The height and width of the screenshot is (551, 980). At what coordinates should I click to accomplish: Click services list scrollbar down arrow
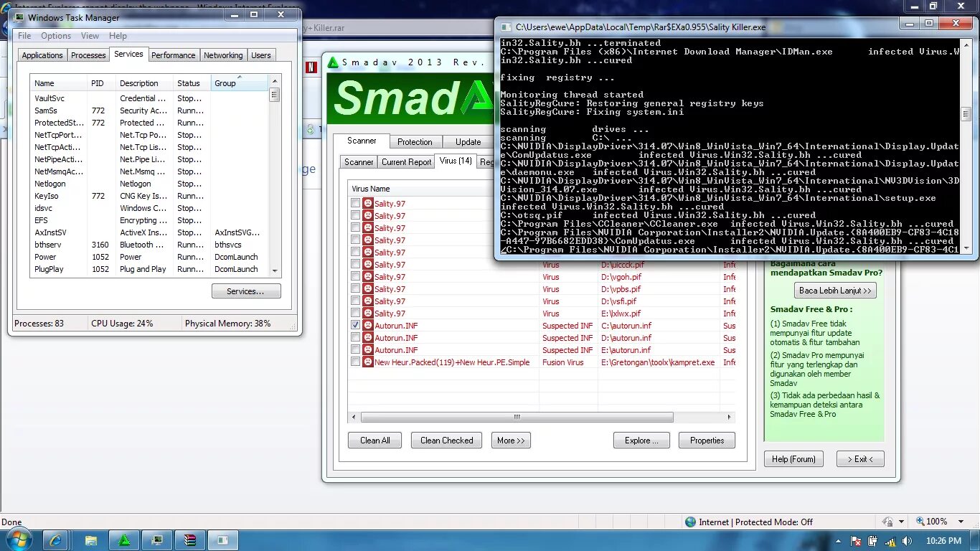pyautogui.click(x=274, y=270)
